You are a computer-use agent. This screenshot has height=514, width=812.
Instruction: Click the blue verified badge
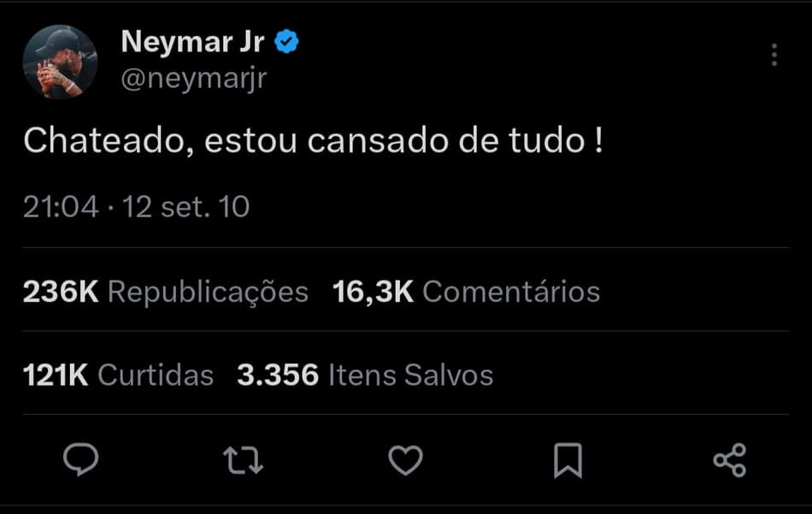tap(287, 41)
